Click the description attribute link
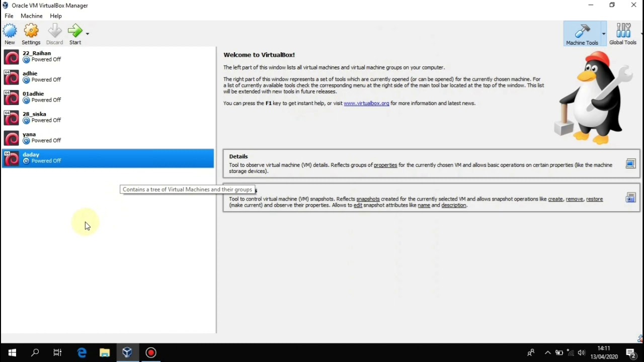644x362 pixels. [x=454, y=205]
